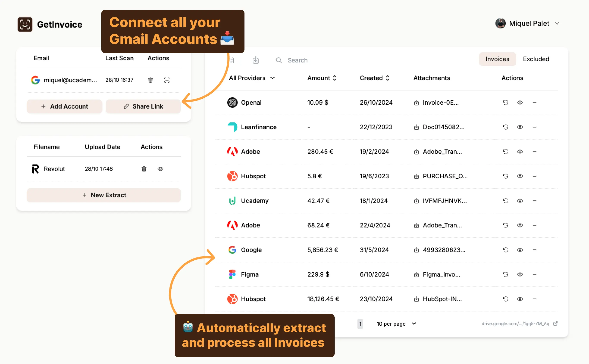Click the download icon beside Search
Image resolution: width=589 pixels, height=364 pixels.
255,60
